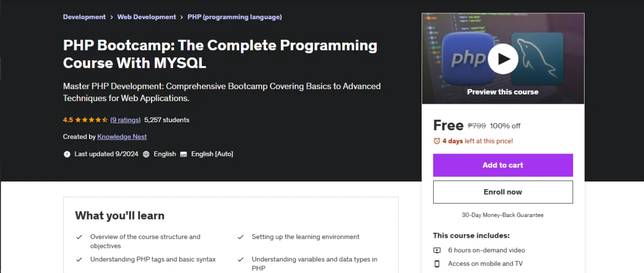Click the star rating icons
The image size is (644, 273).
92,120
